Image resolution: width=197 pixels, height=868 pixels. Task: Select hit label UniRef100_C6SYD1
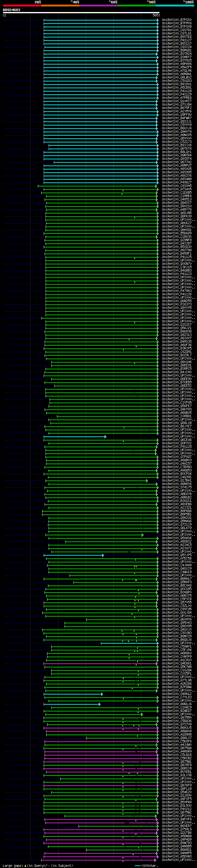(177, 30)
